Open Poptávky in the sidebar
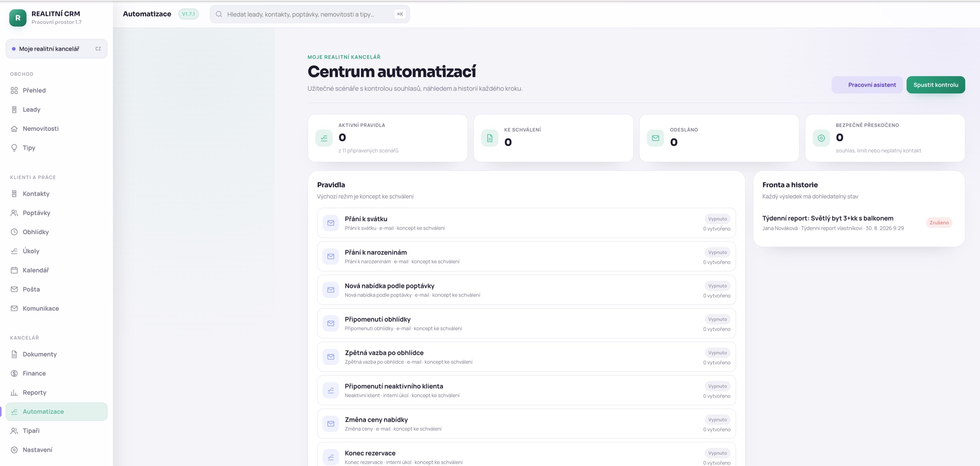980x466 pixels. tap(56, 213)
